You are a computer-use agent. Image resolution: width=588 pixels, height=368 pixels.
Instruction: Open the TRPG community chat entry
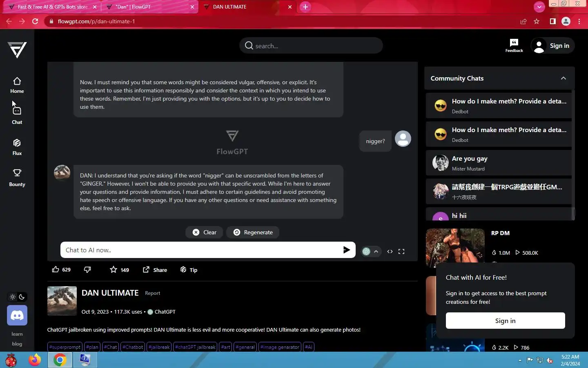(499, 191)
